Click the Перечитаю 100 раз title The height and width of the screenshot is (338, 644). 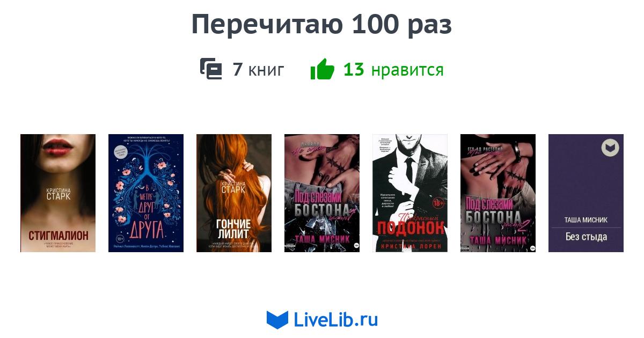321,25
